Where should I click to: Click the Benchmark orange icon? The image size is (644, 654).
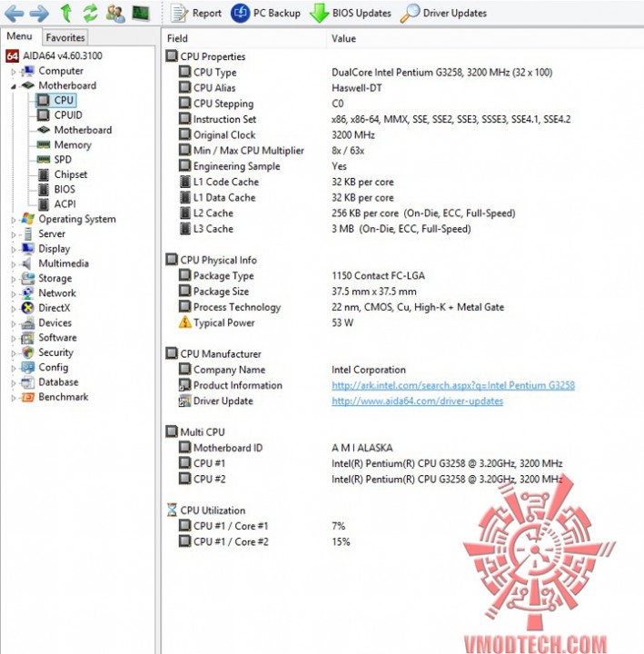click(x=27, y=397)
